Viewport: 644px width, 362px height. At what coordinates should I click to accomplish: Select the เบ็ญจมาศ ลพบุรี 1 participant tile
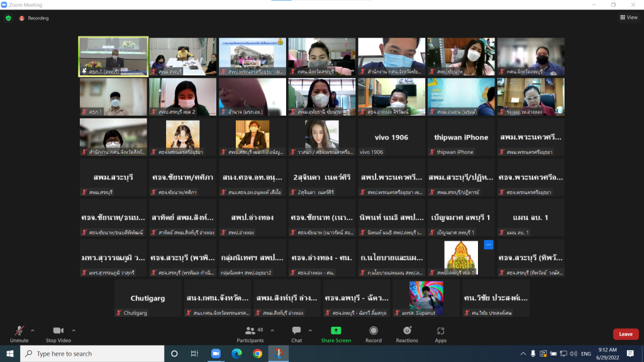461,217
